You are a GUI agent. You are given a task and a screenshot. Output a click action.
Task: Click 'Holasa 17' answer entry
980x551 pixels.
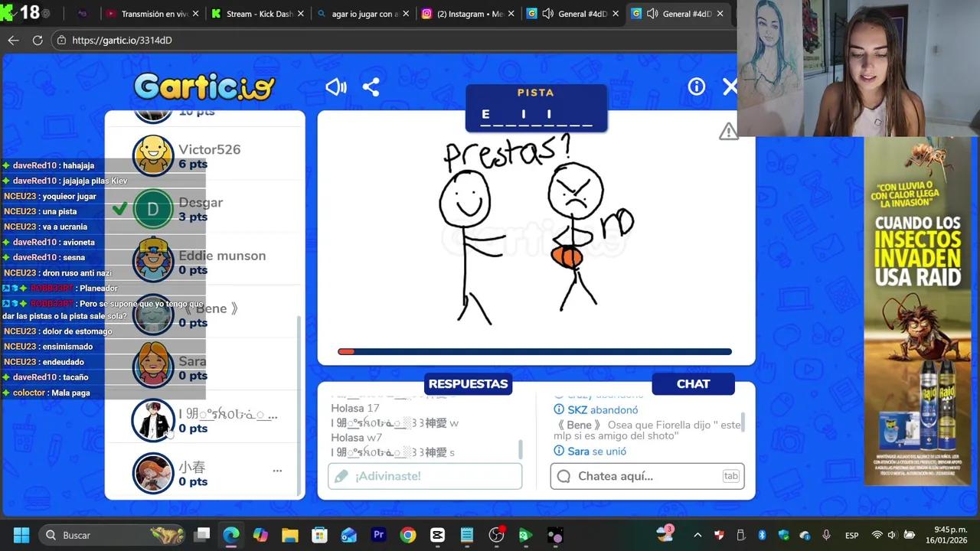pyautogui.click(x=355, y=408)
